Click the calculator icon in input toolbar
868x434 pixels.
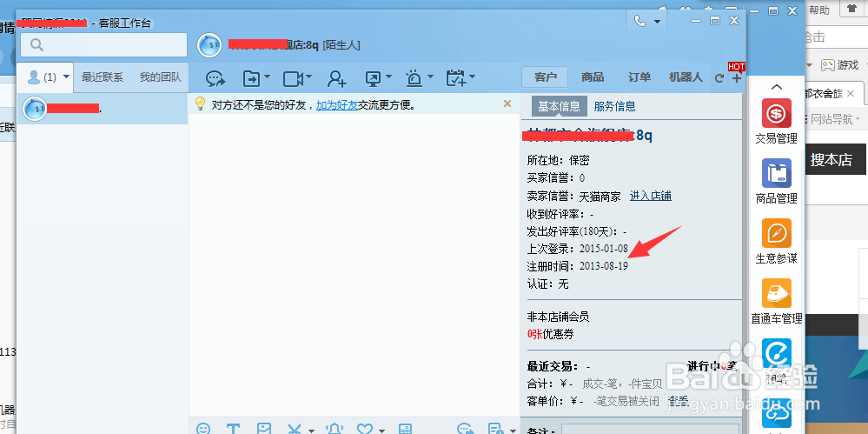[x=405, y=429]
